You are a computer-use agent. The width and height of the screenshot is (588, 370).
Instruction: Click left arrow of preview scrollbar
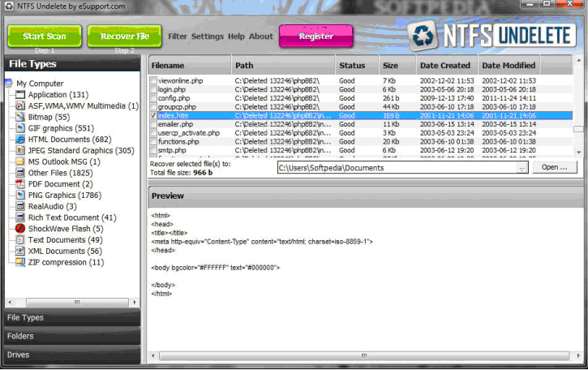pos(153,355)
